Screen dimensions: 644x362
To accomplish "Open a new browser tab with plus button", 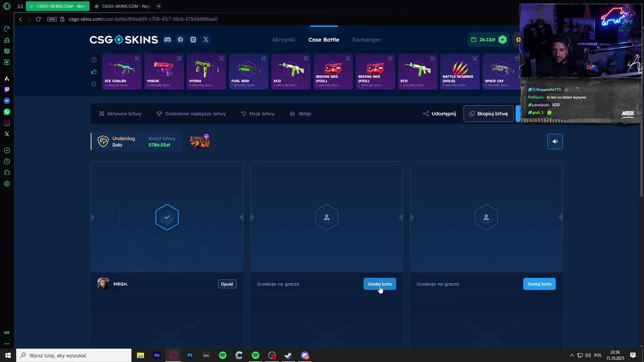I will [158, 7].
